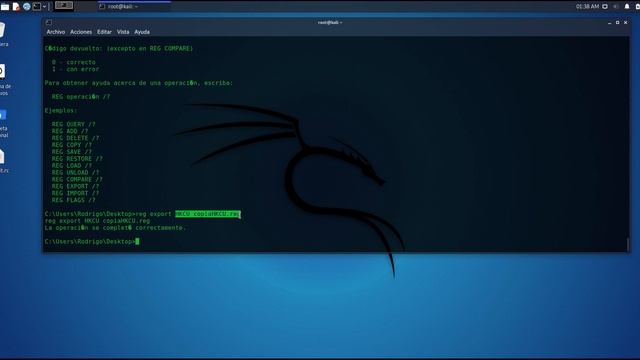Open the notifications bell icon
This screenshot has width=640, height=360.
click(627, 7)
